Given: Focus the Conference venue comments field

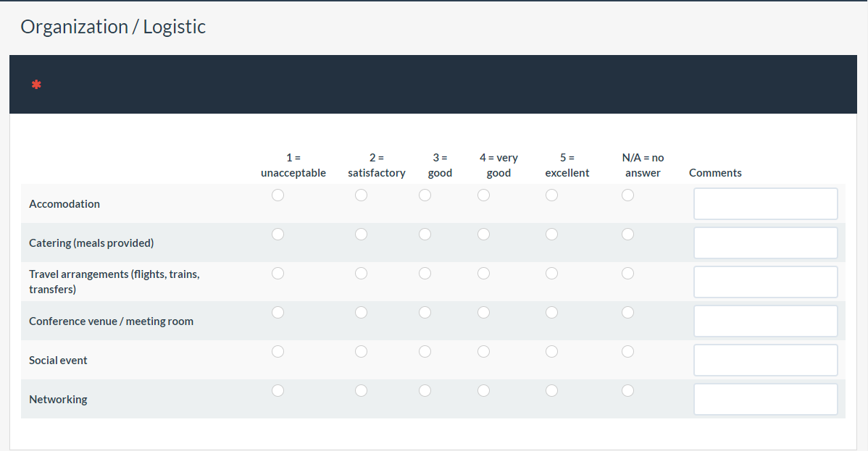Looking at the screenshot, I should pyautogui.click(x=765, y=321).
